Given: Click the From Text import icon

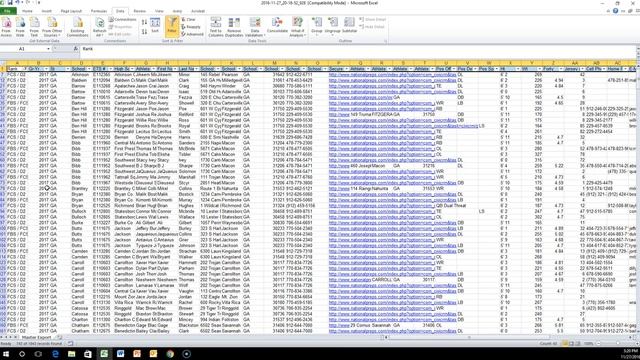Looking at the screenshot, I should (34, 27).
